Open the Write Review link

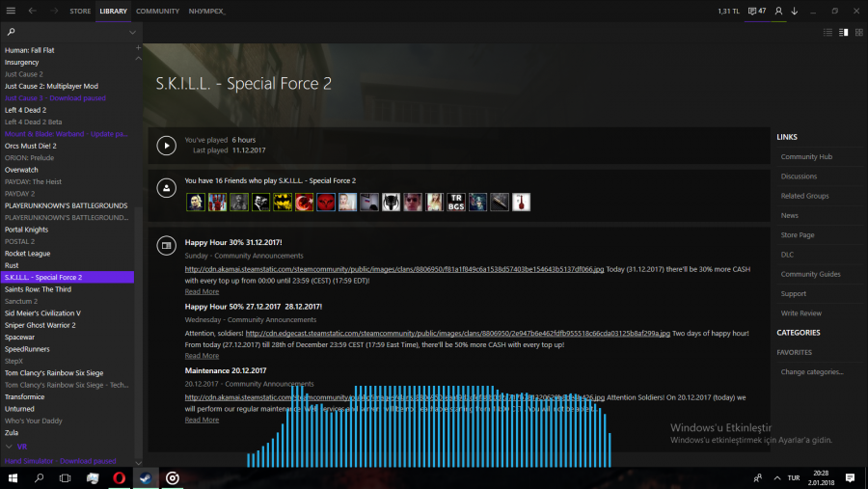[801, 312]
